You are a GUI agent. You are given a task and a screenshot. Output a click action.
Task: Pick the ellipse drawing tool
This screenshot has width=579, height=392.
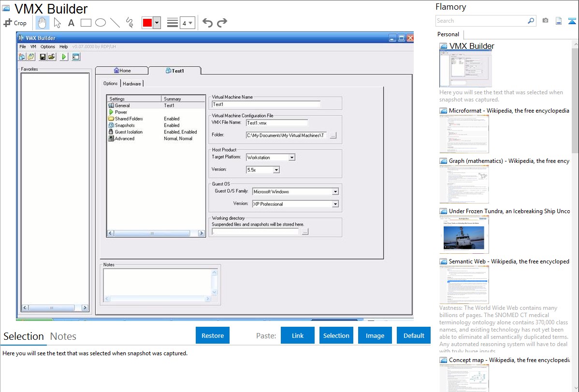coord(101,23)
